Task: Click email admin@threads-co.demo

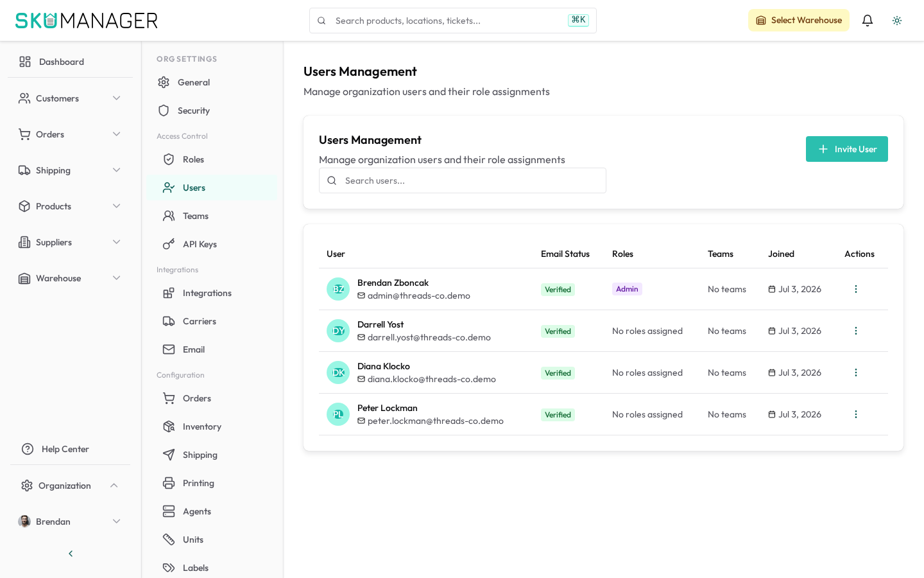Action: click(419, 296)
